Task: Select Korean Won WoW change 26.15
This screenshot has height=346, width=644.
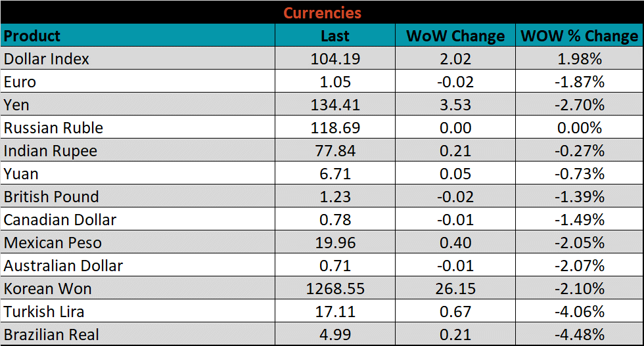Action: pyautogui.click(x=455, y=288)
